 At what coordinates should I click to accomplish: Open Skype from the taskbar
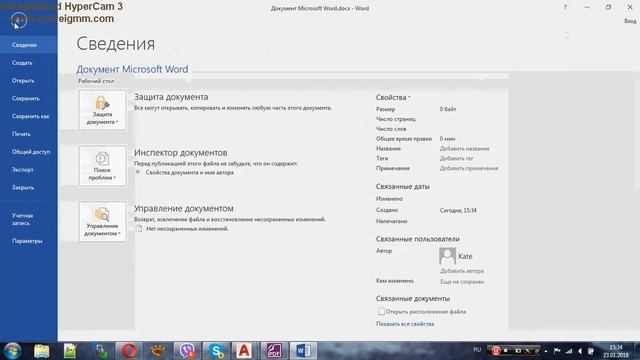[216, 351]
